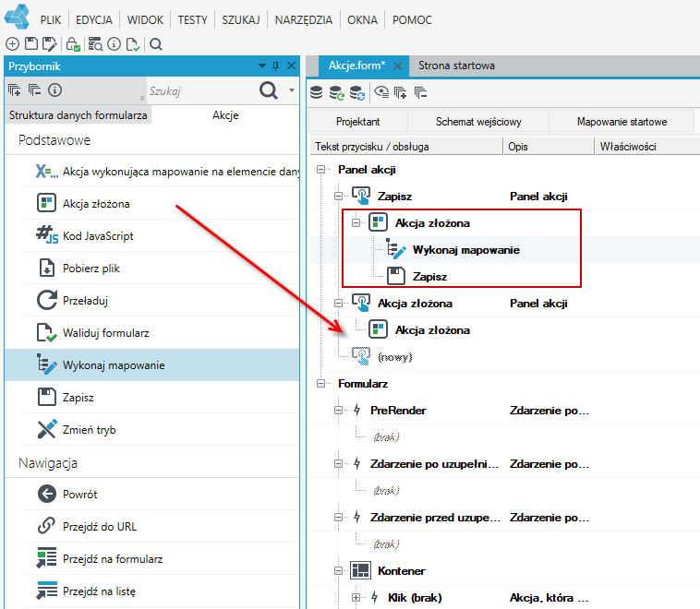Expand the Klik (brak) node
700x609 pixels.
[356, 597]
